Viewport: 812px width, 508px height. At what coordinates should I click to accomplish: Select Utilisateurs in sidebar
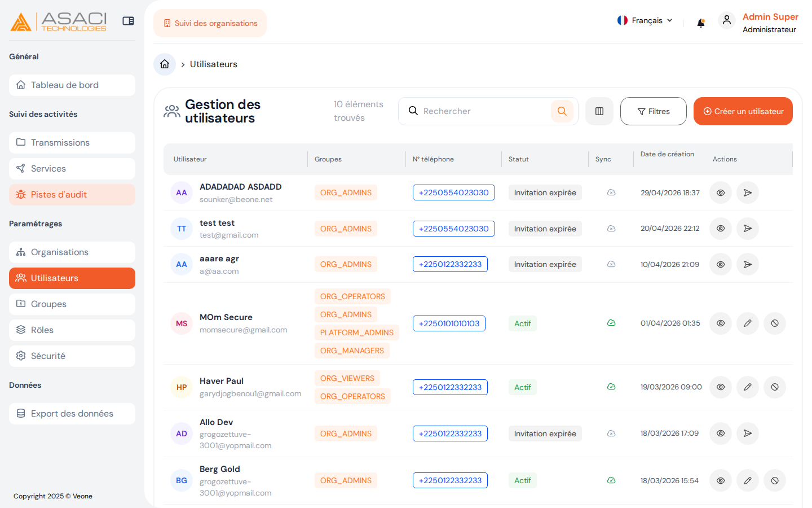click(72, 278)
